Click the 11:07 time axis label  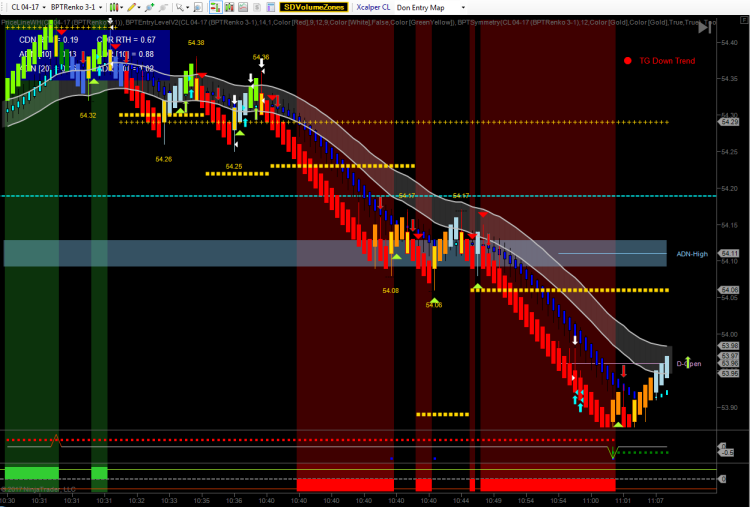656,500
